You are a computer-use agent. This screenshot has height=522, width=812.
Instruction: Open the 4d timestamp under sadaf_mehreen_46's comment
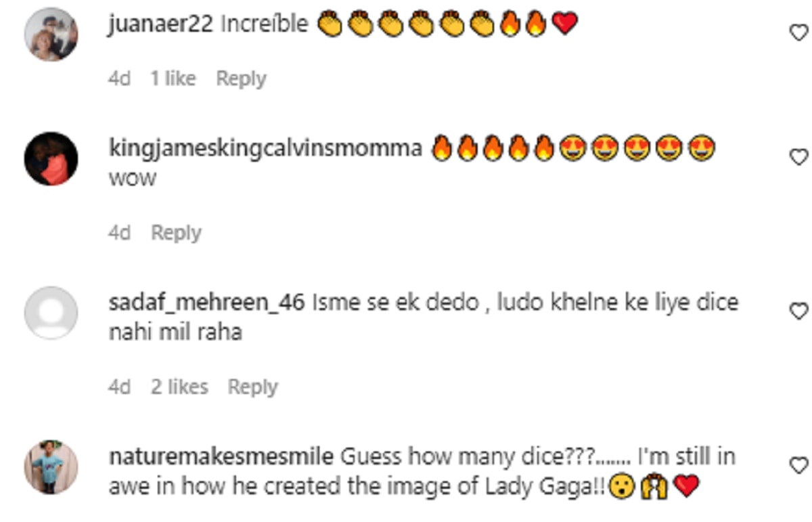(119, 387)
